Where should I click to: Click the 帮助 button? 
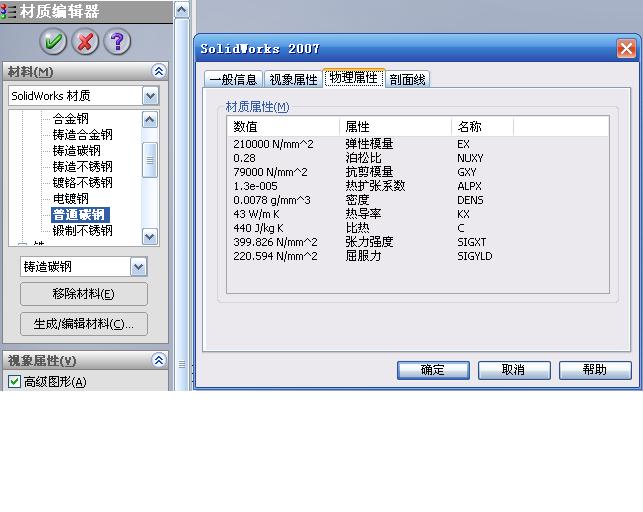595,370
